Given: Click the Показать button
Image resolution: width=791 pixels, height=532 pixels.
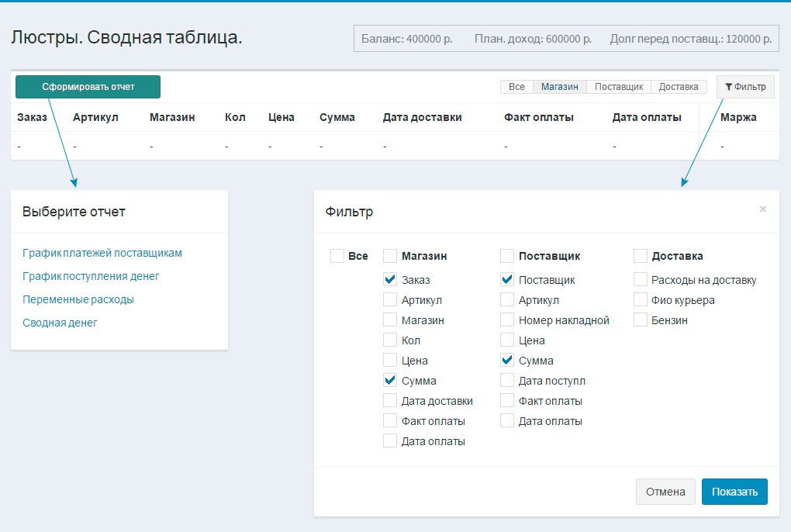Looking at the screenshot, I should [x=734, y=492].
